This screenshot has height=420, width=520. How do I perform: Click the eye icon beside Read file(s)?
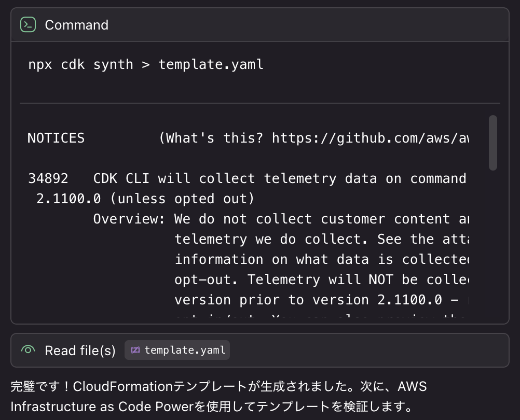[28, 350]
